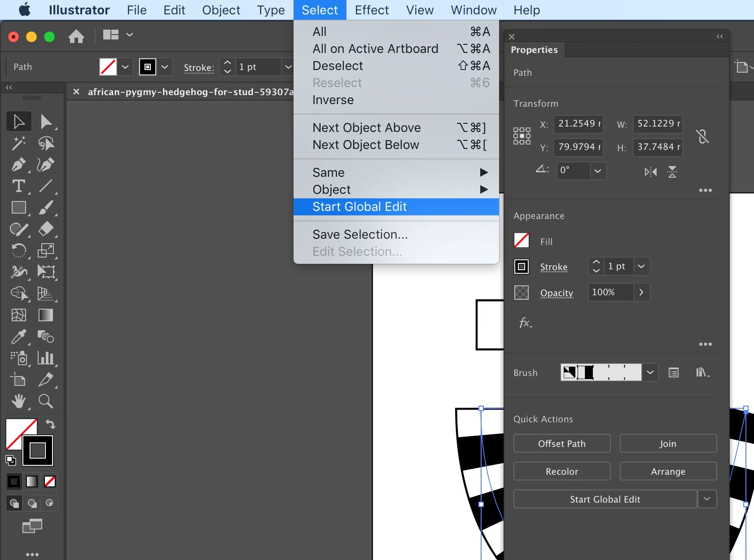Select the Zoom tool

click(46, 401)
